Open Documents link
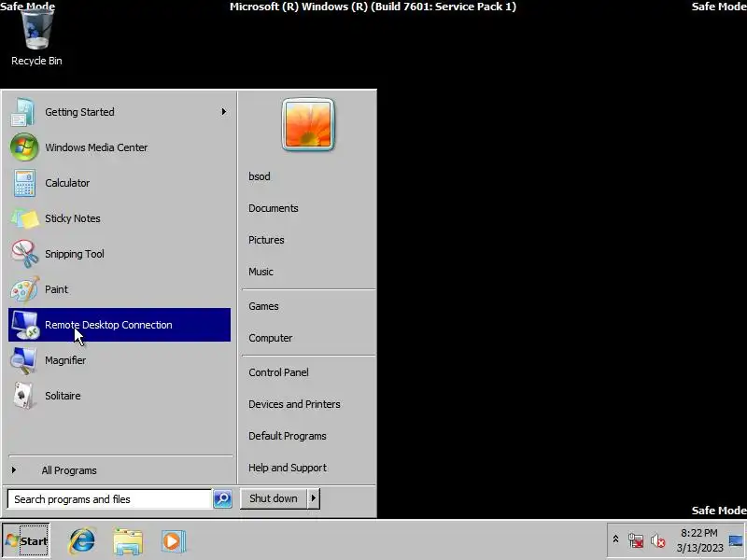This screenshot has height=560, width=747. tap(273, 208)
